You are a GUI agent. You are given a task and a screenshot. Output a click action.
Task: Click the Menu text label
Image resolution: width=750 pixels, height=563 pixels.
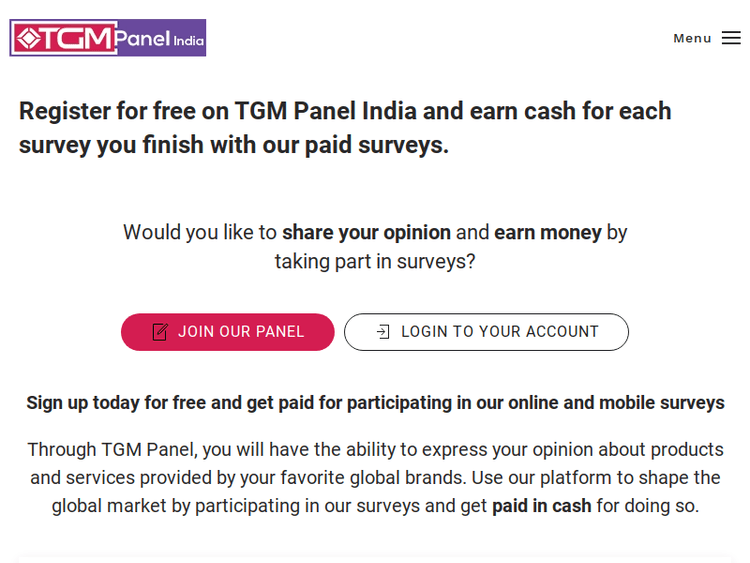692,38
